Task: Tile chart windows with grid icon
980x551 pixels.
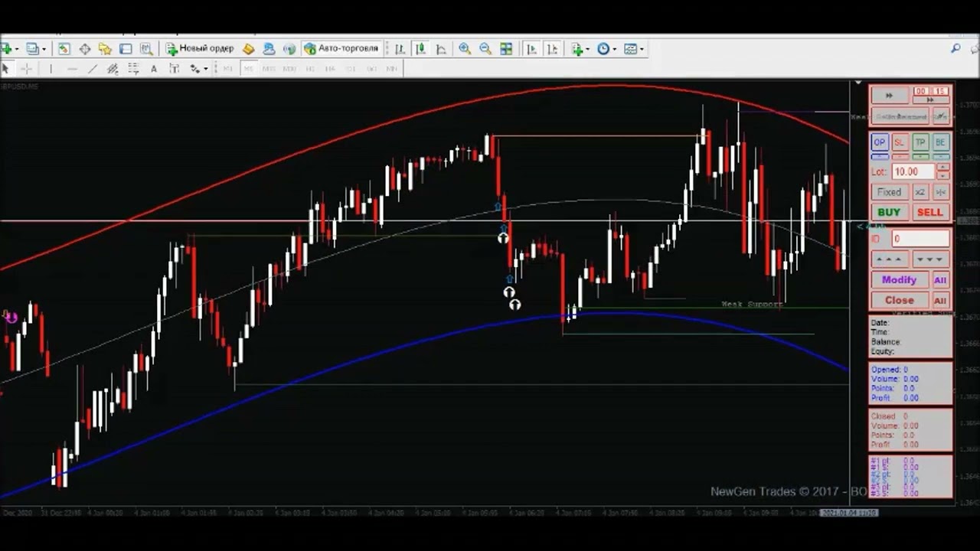Action: click(506, 49)
